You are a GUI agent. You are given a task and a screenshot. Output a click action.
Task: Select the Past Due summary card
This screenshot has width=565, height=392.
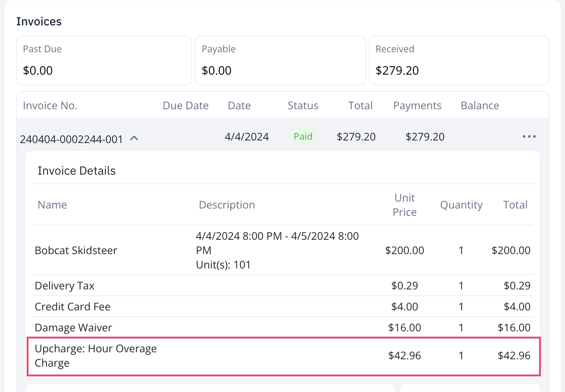click(x=104, y=60)
